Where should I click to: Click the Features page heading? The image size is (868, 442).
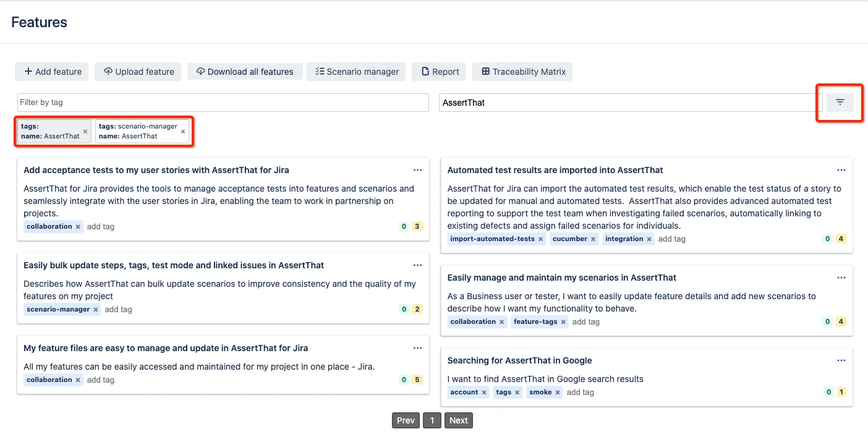click(39, 22)
